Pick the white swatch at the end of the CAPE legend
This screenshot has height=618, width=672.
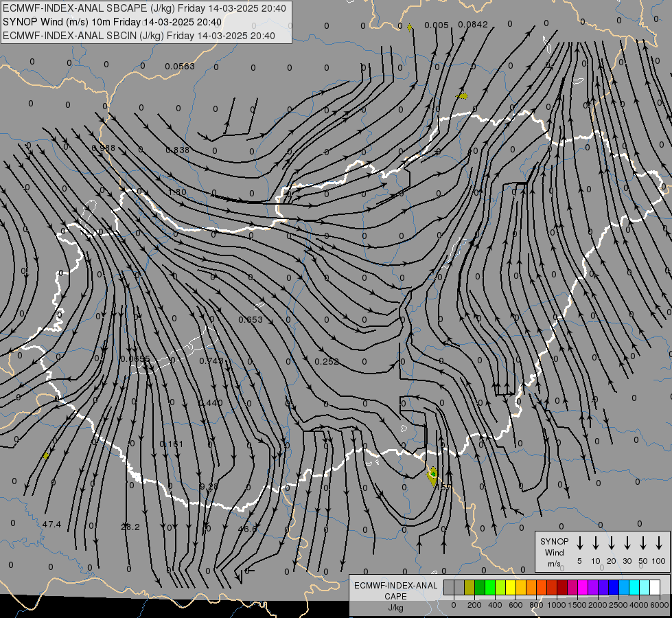click(656, 587)
